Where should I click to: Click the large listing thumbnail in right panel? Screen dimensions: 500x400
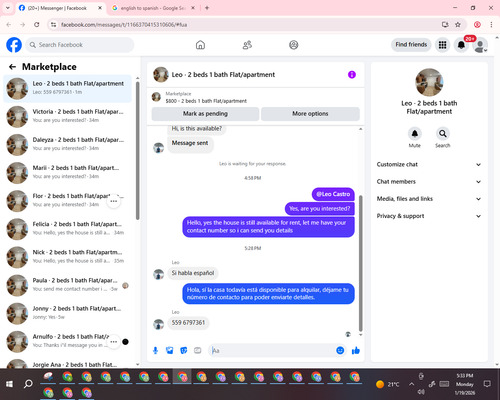pos(429,82)
